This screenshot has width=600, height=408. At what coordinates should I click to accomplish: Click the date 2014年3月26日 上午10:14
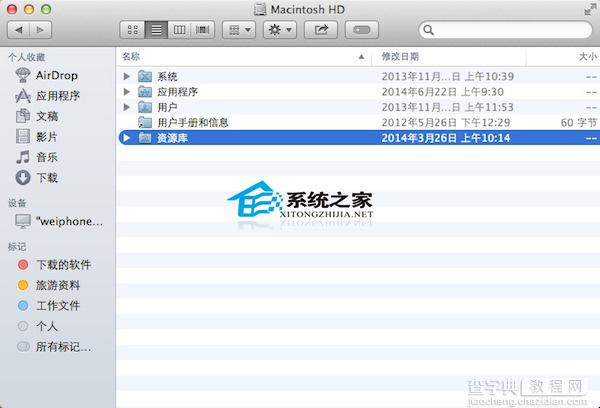point(446,138)
